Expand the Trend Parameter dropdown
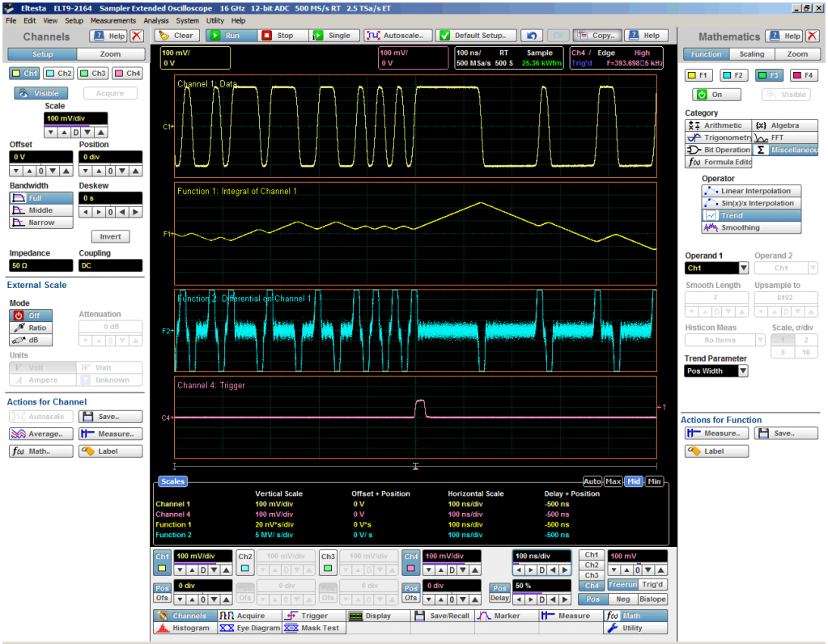 716,371
